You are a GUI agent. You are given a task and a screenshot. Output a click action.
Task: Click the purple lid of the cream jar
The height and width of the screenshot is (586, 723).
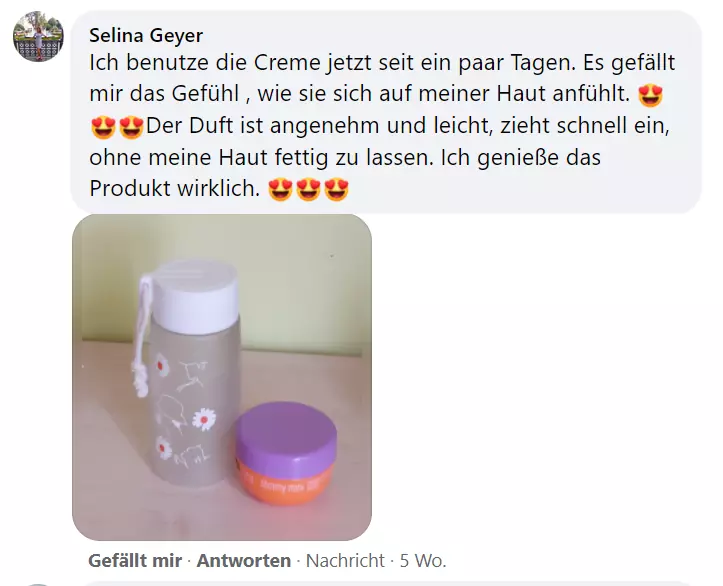tap(286, 432)
